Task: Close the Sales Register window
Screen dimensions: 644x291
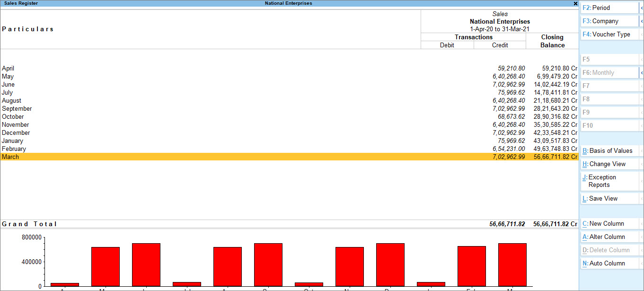Action: tap(575, 3)
